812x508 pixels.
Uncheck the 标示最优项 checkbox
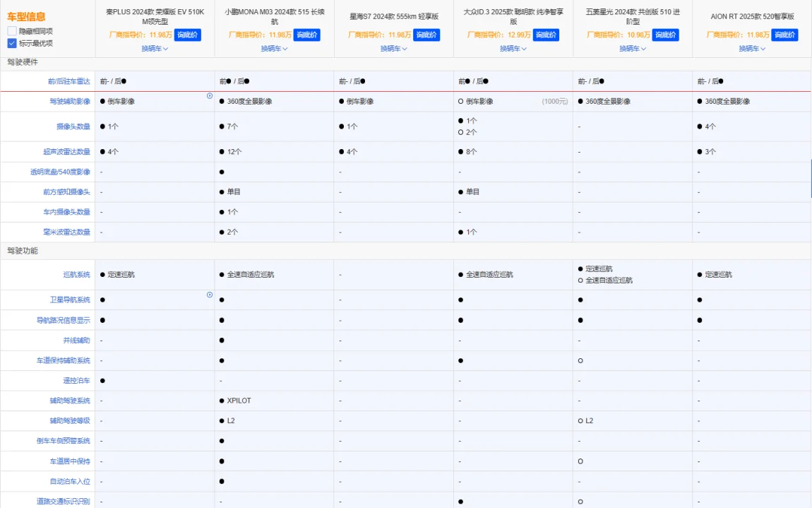pos(12,43)
